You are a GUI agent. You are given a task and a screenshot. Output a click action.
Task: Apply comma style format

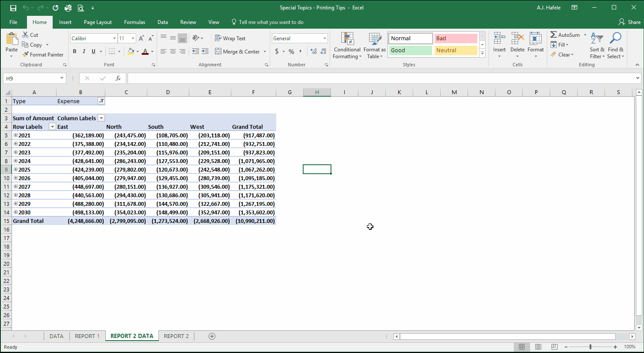pyautogui.click(x=301, y=51)
